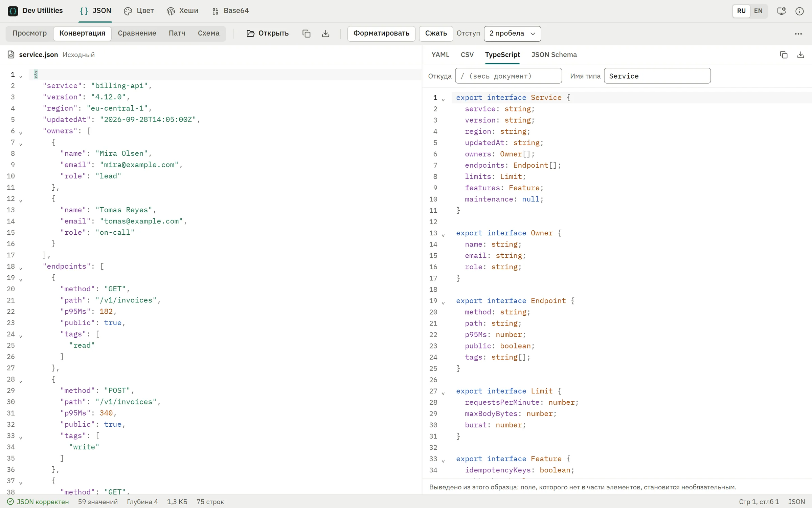Copy the generated TypeScript output

point(784,55)
